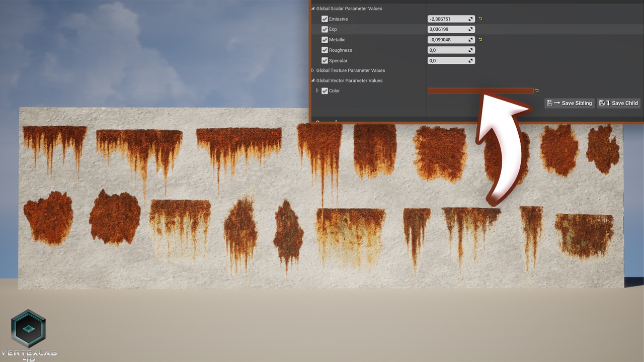Disable the Color parameter checkbox
The height and width of the screenshot is (362, 644).
[325, 90]
